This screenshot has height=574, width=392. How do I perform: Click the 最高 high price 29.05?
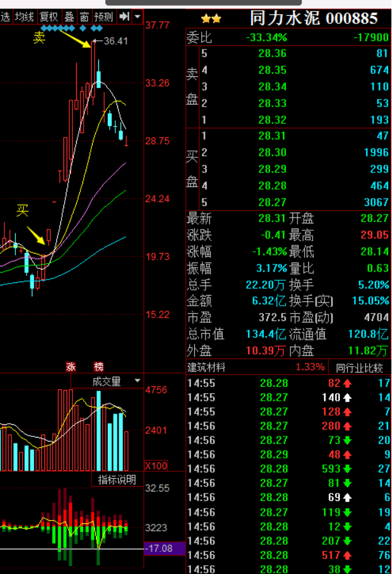click(374, 235)
